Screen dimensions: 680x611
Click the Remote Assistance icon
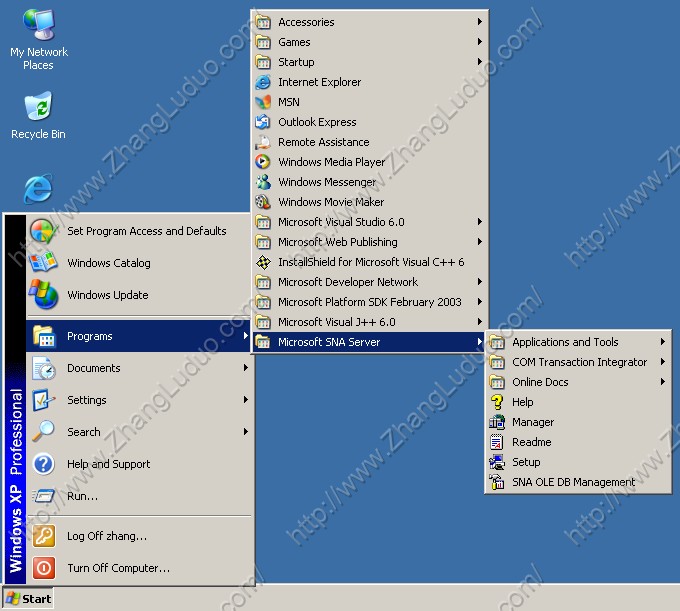click(263, 142)
